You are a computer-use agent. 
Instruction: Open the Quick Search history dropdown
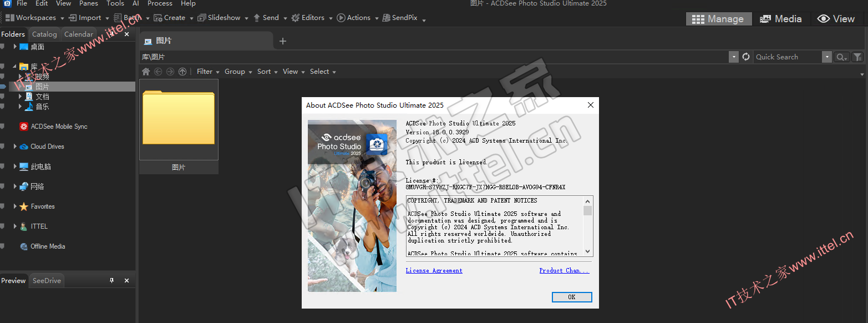coord(827,57)
